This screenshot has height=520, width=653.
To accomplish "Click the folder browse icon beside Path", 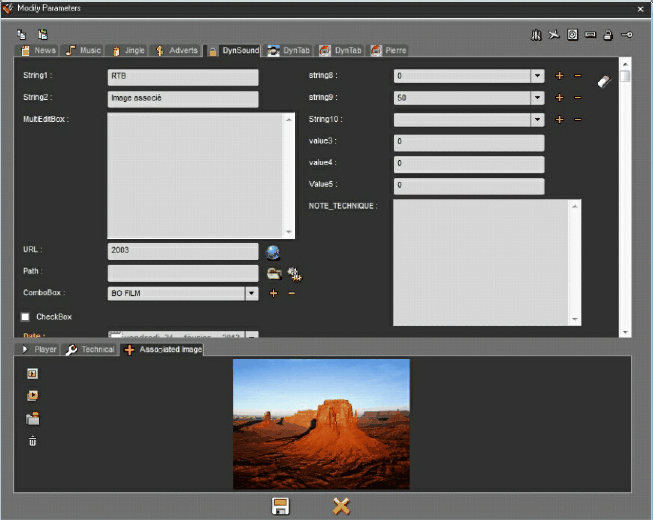I will point(274,273).
